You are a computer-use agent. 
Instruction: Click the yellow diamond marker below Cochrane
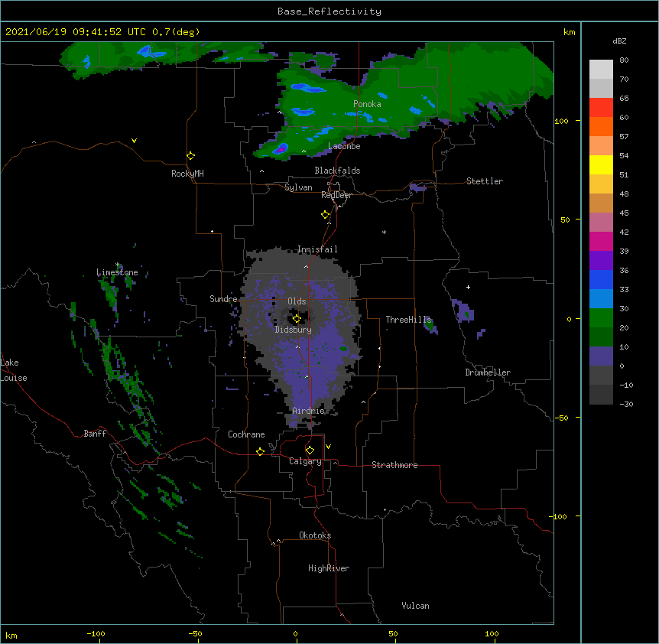260,451
